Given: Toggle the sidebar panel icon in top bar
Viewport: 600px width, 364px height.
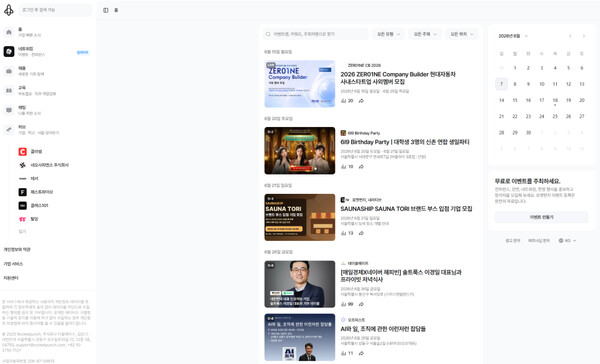Looking at the screenshot, I should [106, 10].
